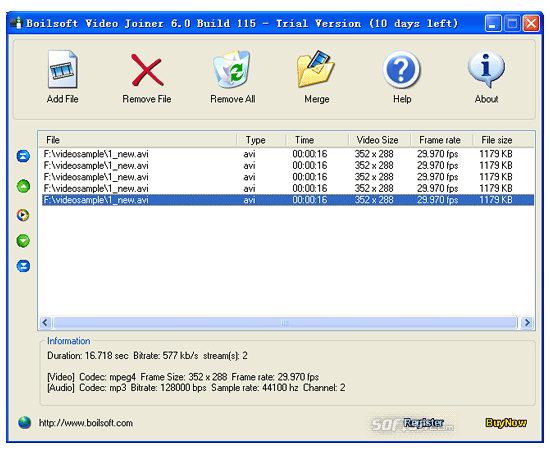Click 352 x 288 in the third row
This screenshot has width=550, height=450.
click(x=374, y=177)
